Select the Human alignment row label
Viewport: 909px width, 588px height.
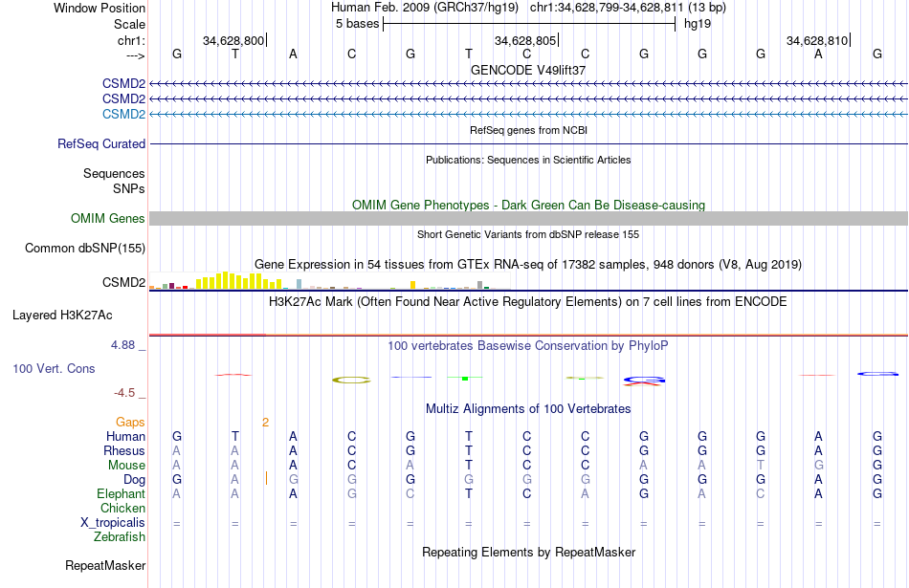tap(125, 436)
